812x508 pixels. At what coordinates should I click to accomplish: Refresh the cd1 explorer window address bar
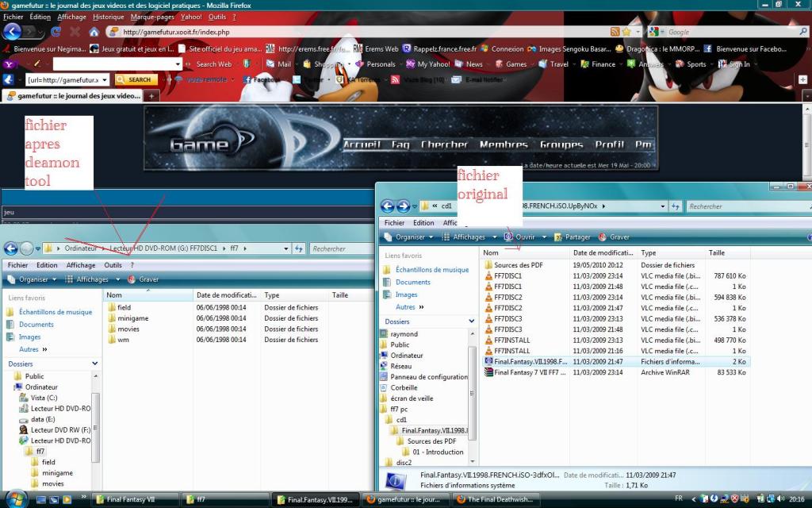pos(676,206)
